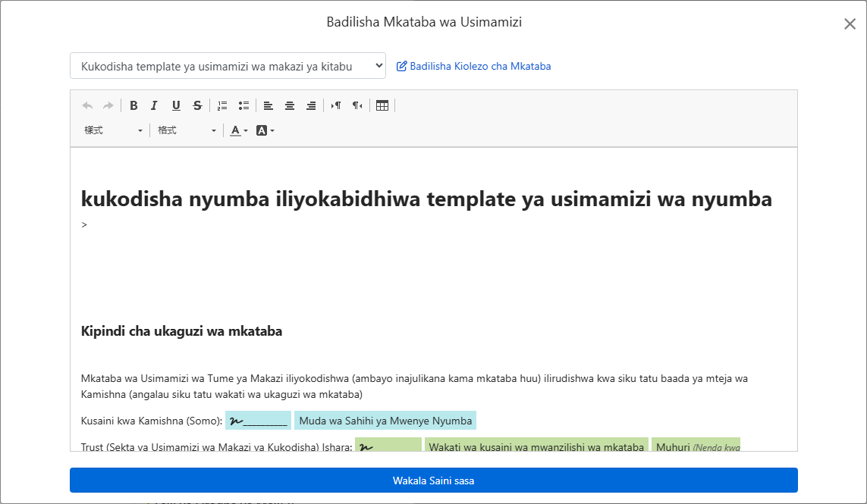
Task: Click the Wakati wa kusaini wa mwanzilishi field
Action: 536,445
